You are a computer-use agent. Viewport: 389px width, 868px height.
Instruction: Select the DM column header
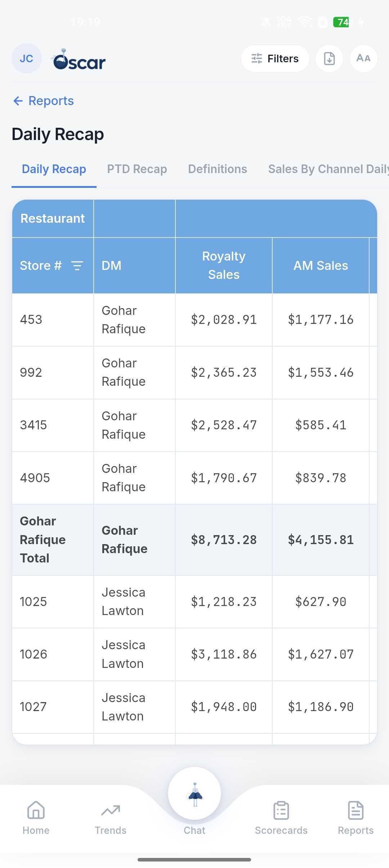tap(134, 266)
